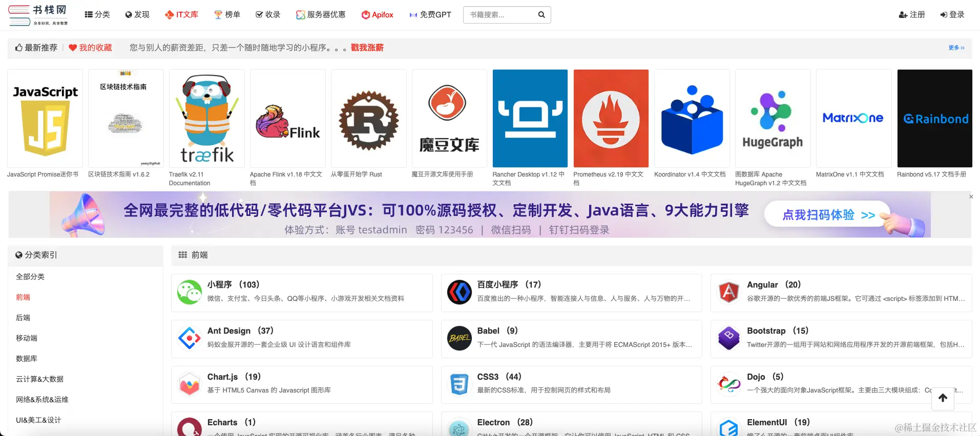Open the 分类 menu in the navbar
The height and width of the screenshot is (436, 980).
point(97,15)
